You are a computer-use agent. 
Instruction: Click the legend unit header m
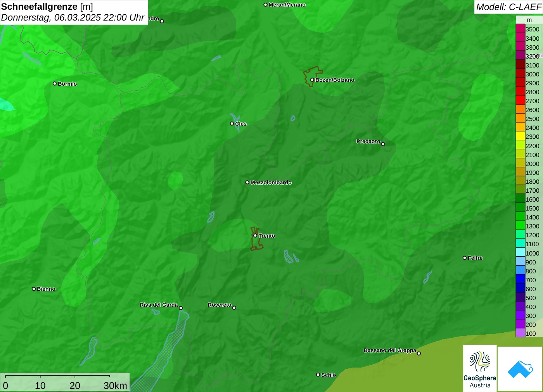529,20
